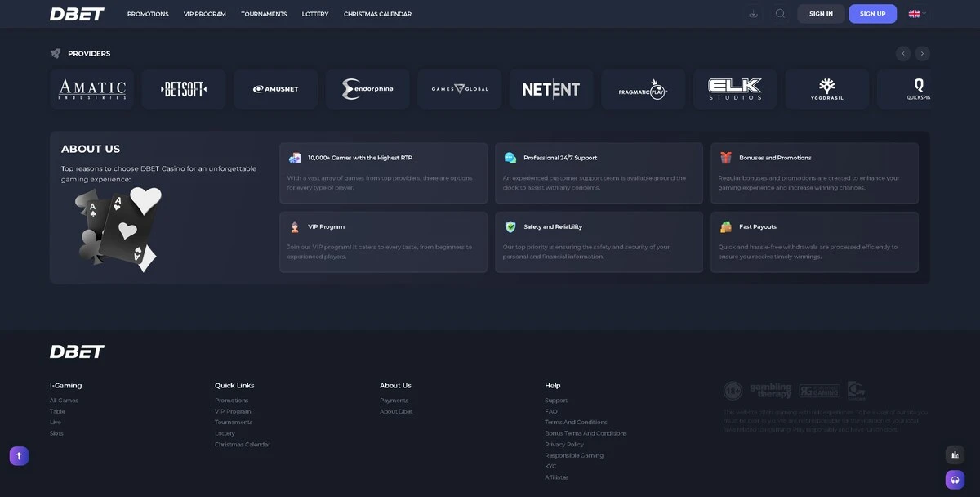Choose the Amusnet provider logo
This screenshot has height=497, width=980.
coord(276,89)
